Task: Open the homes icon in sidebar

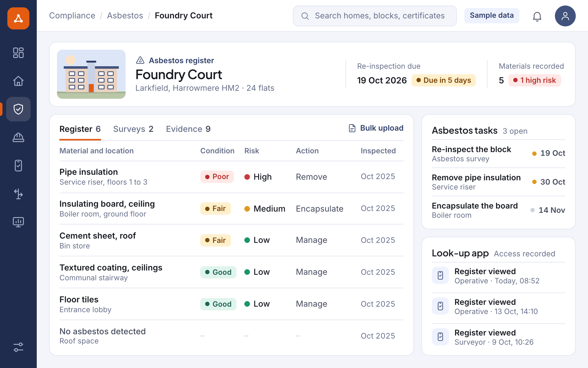Action: (18, 81)
